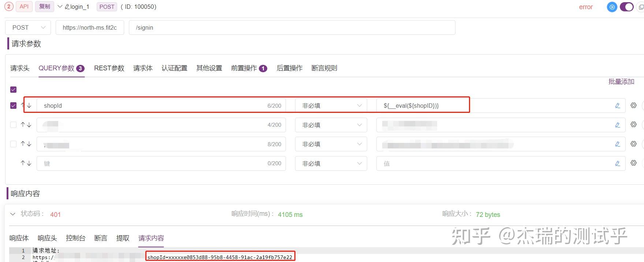The width and height of the screenshot is (644, 262).
Task: Click the 4105 ms response time
Action: click(x=290, y=215)
